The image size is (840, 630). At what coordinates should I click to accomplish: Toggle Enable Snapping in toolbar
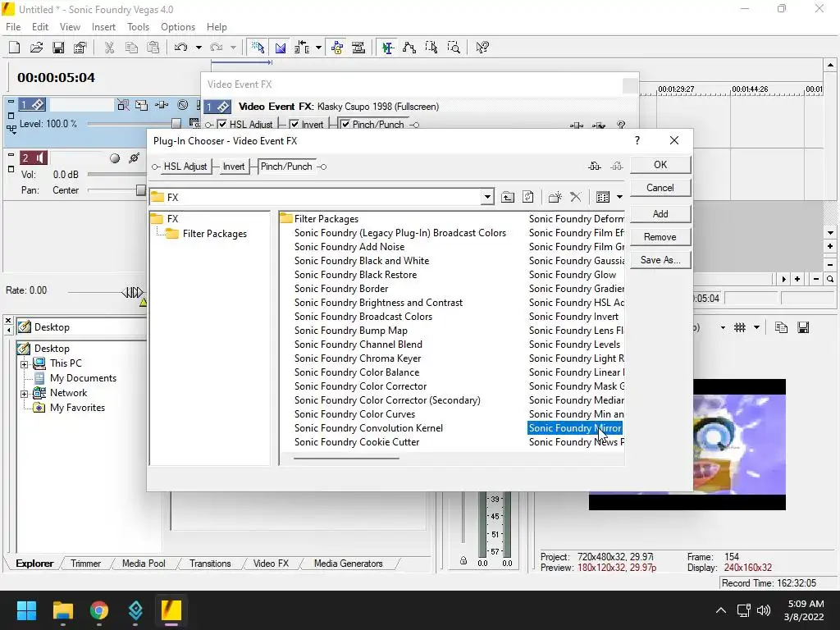258,48
